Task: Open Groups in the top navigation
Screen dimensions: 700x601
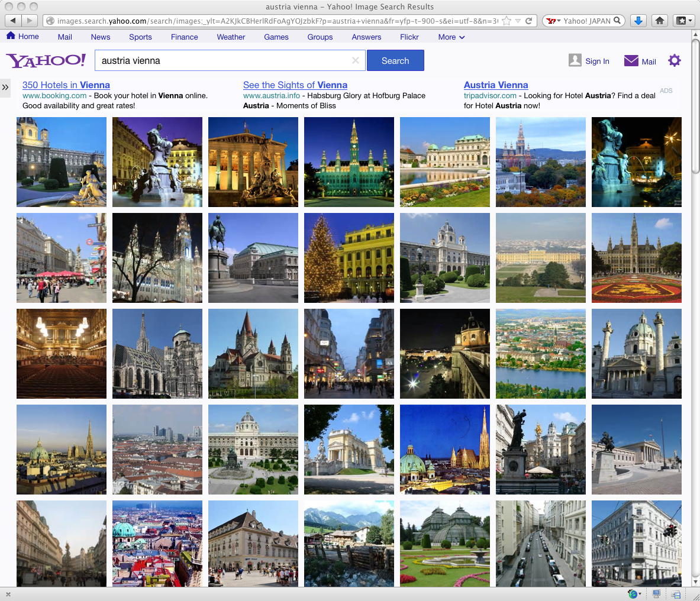Action: (320, 37)
